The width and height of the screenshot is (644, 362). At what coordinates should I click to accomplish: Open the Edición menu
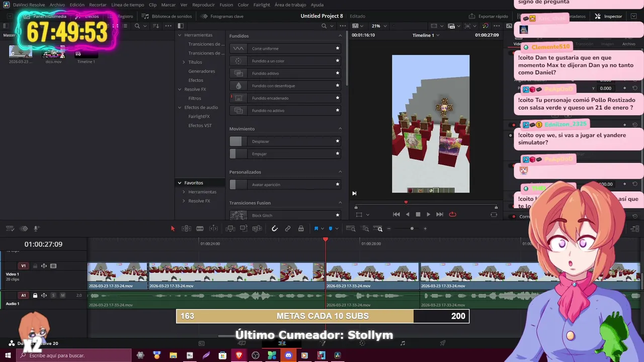(77, 5)
